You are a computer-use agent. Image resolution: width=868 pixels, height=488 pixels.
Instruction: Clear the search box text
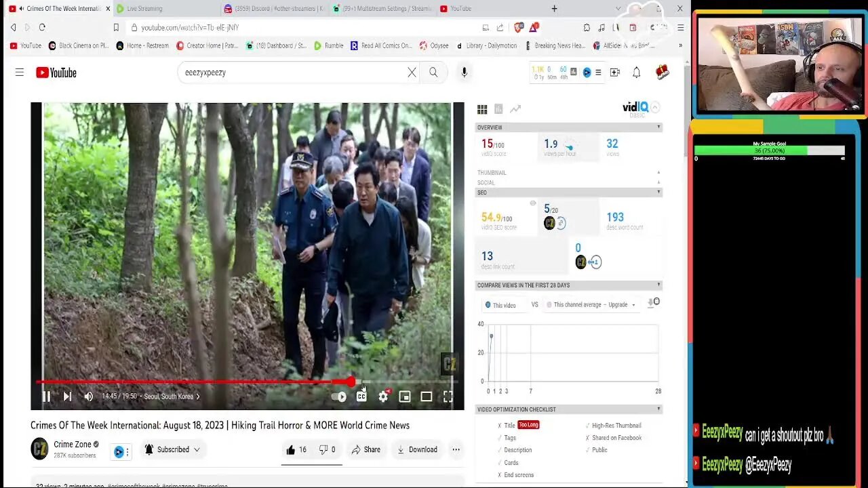[412, 73]
